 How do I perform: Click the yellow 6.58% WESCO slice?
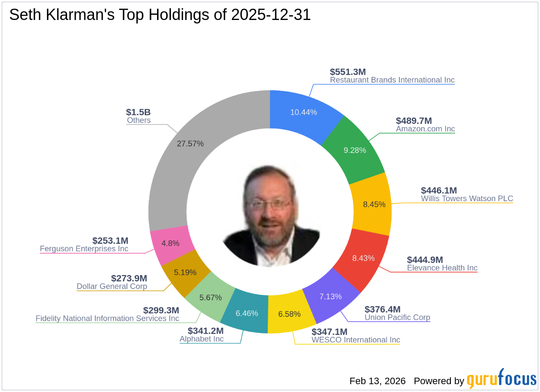coord(289,314)
